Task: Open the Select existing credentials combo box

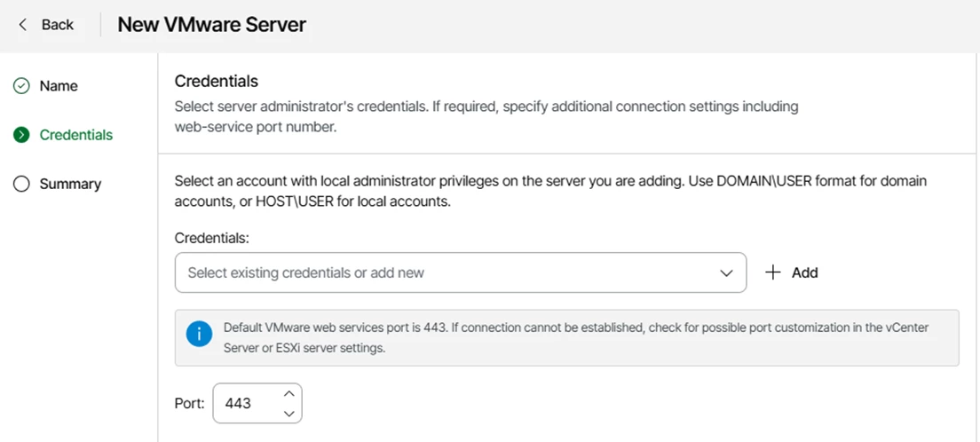Action: click(x=461, y=272)
